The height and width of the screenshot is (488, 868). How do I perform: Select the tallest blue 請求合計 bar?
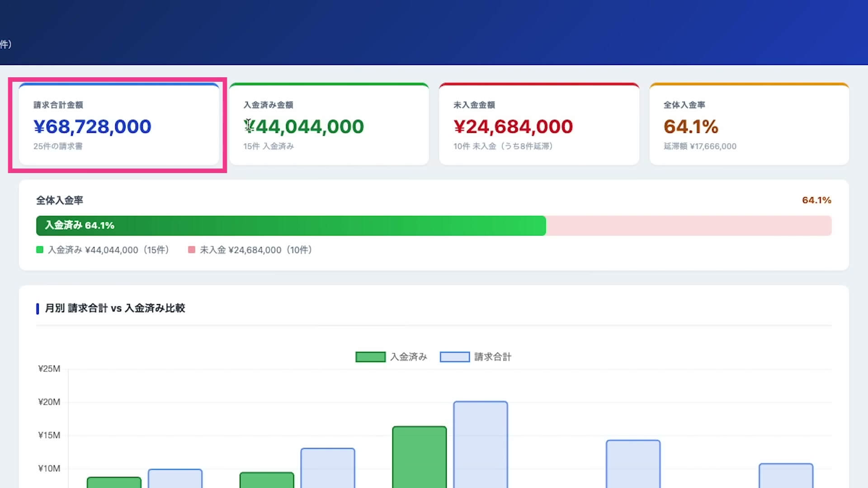[x=481, y=445]
